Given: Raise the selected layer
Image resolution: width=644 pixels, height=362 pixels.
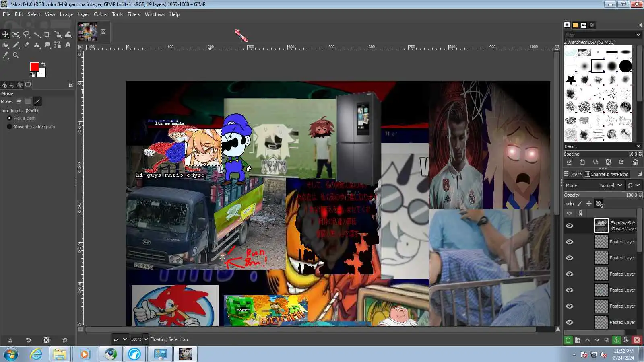Looking at the screenshot, I should 587,340.
